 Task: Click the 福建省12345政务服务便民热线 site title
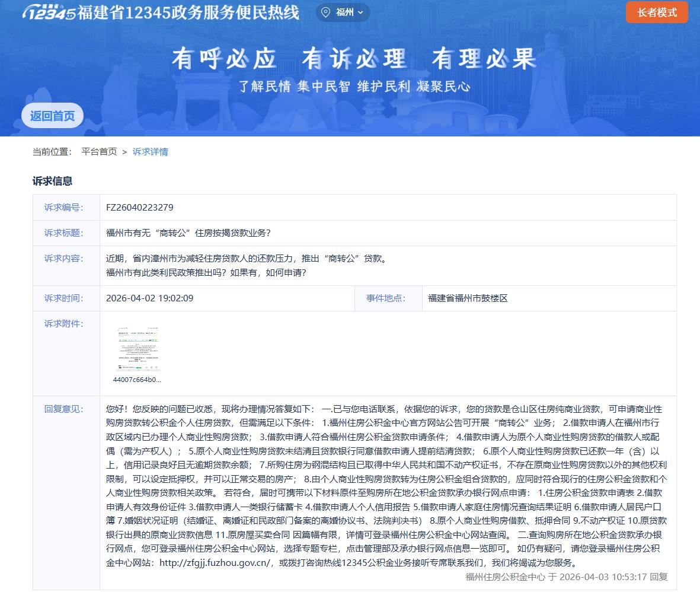click(188, 12)
